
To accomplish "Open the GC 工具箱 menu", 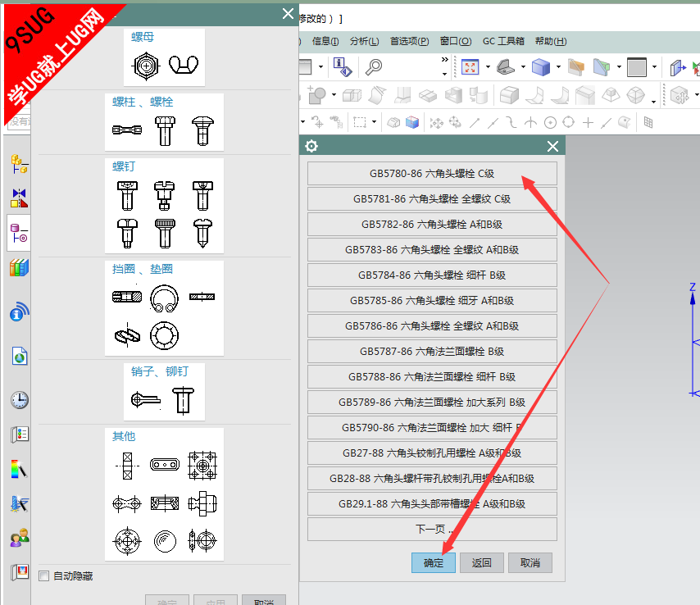I will pyautogui.click(x=503, y=42).
